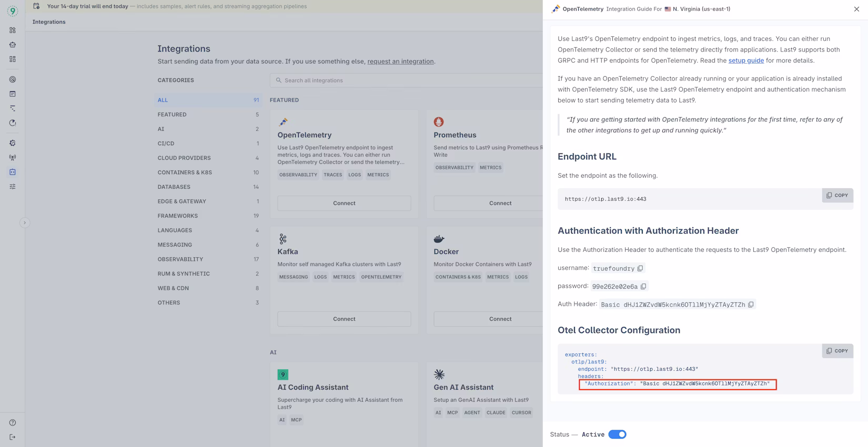Open the dashboards grid icon in sidebar

pos(13,59)
